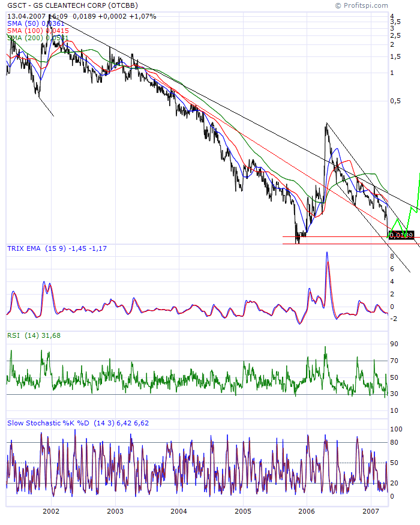Image resolution: width=420 pixels, height=525 pixels.
Task: Click the Slow Stochastic %K %D label
Action: click(78, 423)
